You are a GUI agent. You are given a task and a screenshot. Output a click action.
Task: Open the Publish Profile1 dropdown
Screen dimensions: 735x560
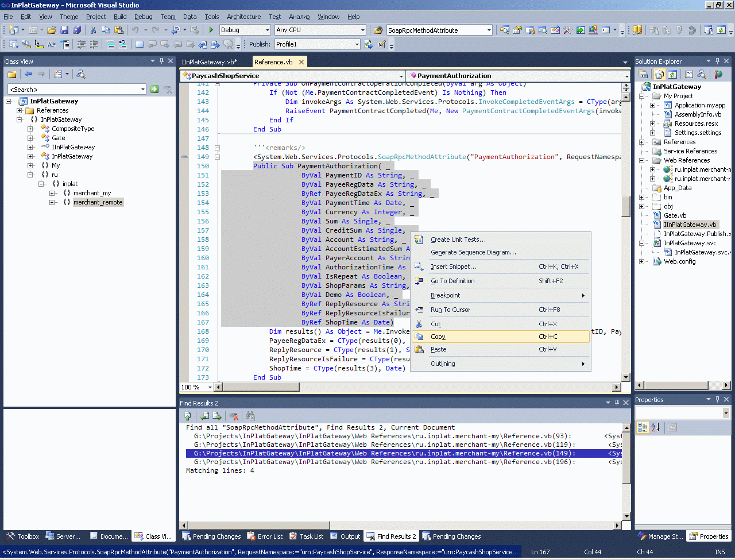tap(357, 44)
